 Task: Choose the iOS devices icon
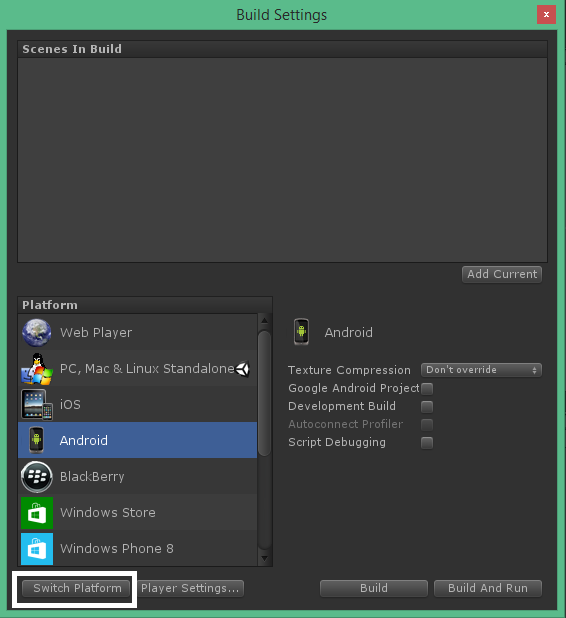pos(37,404)
